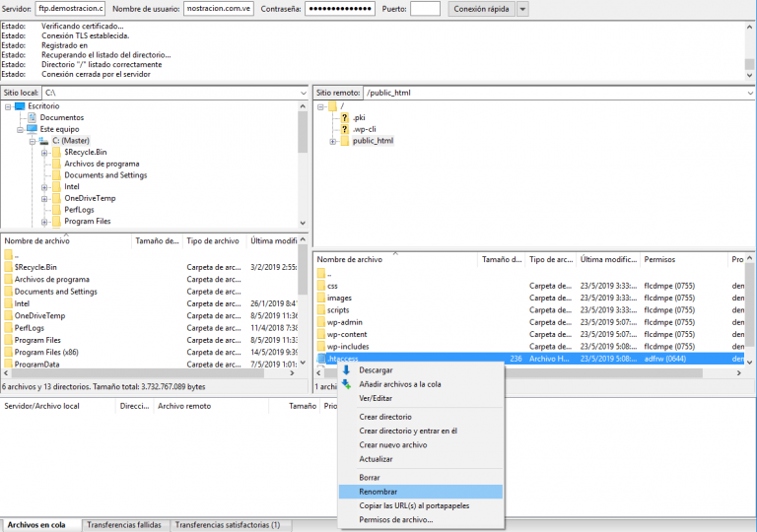Click the Puerto input field
The width and height of the screenshot is (757, 532).
(425, 9)
